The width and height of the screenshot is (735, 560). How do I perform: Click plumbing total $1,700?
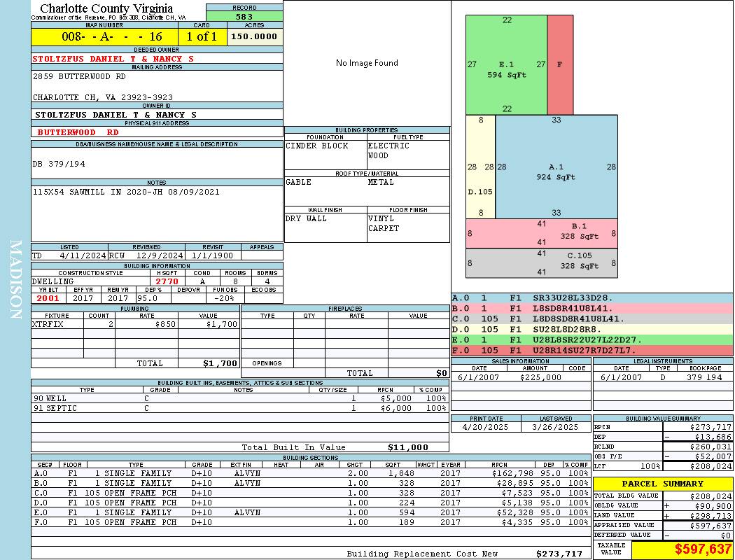[220, 363]
